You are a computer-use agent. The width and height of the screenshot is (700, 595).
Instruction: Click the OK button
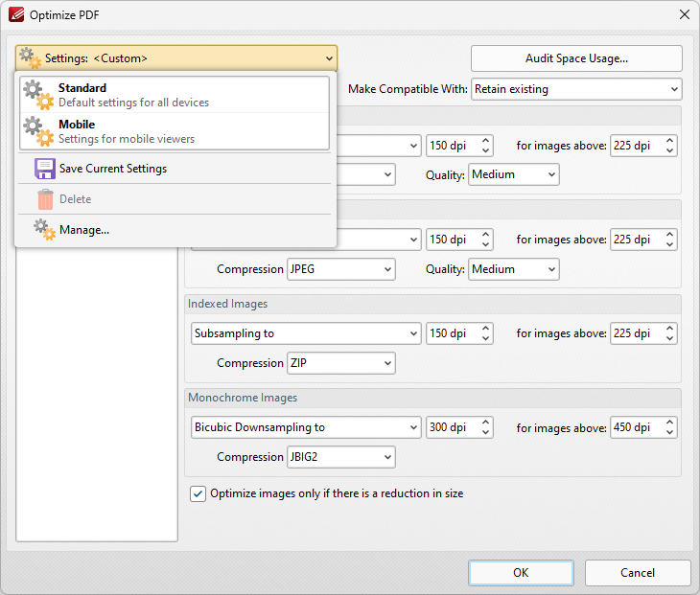[521, 573]
